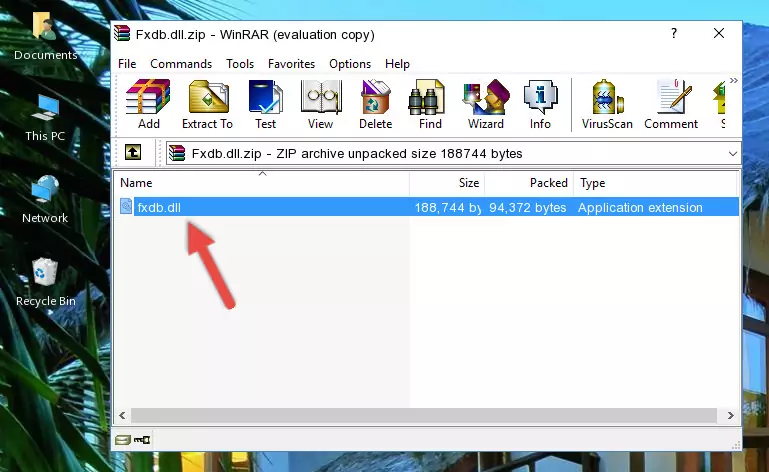Screen dimensions: 769x472
Task: Open the File menu
Action: click(127, 64)
